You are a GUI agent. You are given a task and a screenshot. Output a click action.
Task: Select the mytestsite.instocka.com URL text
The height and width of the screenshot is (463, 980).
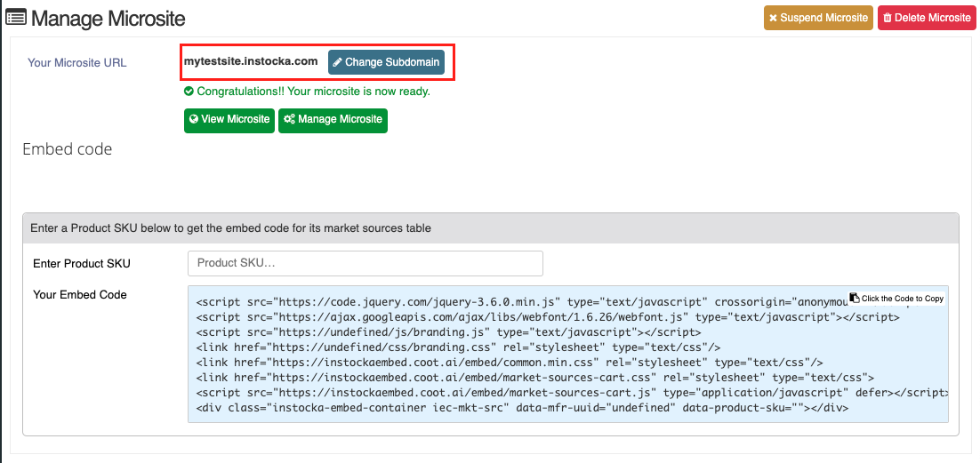click(251, 61)
